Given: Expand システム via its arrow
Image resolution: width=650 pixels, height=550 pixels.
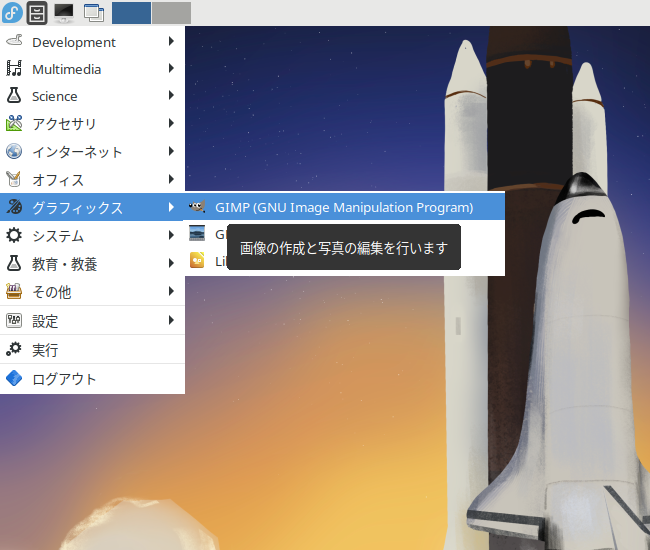Looking at the screenshot, I should [x=171, y=235].
